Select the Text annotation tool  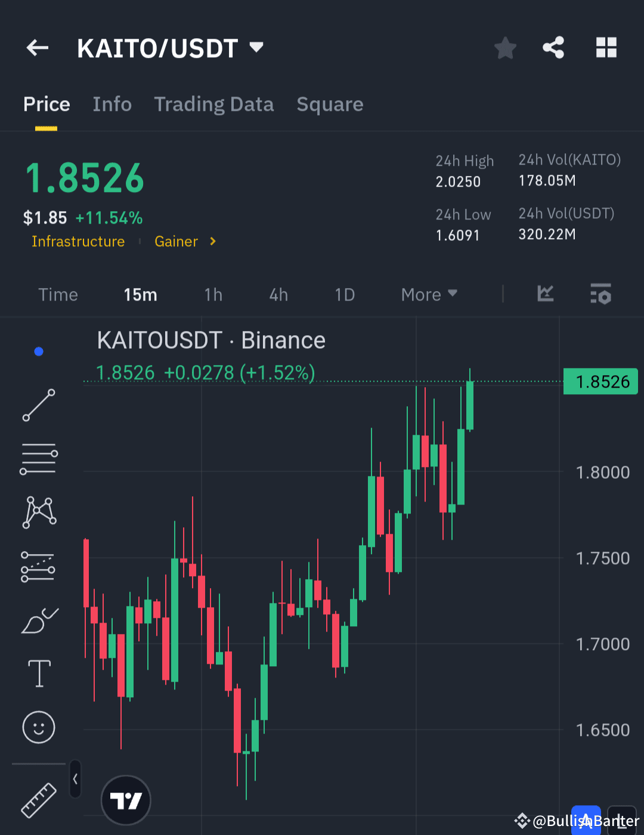[38, 673]
